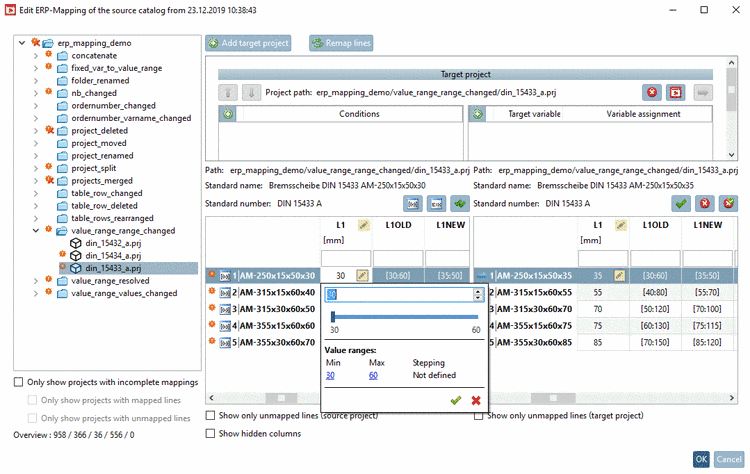Select the folder_renamed folder
Viewport: 750px width, 474px height.
click(x=100, y=80)
